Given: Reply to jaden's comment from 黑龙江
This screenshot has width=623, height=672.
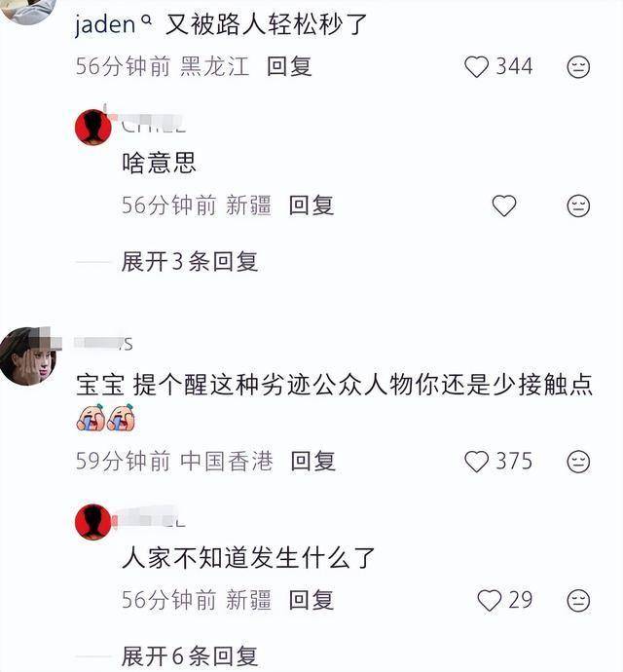Looking at the screenshot, I should 289,67.
